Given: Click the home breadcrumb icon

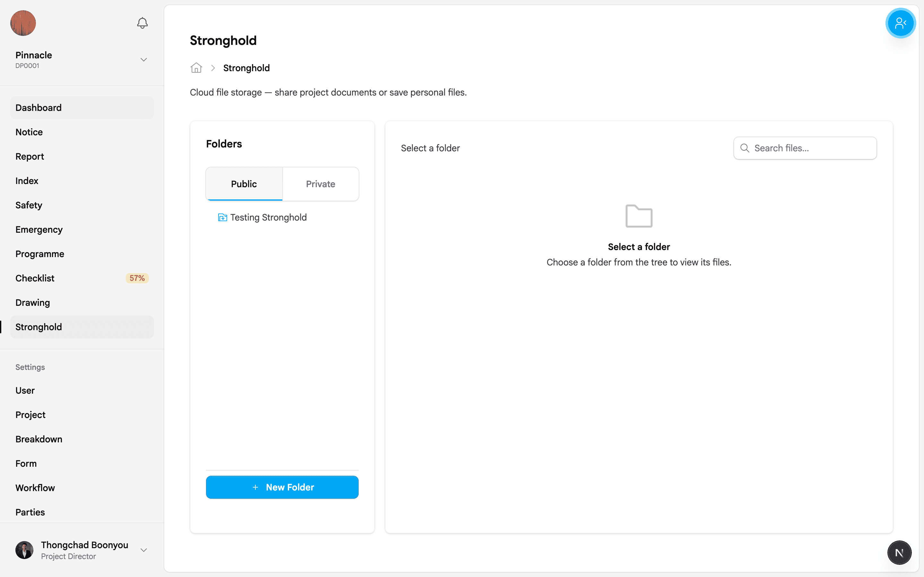Looking at the screenshot, I should tap(196, 68).
